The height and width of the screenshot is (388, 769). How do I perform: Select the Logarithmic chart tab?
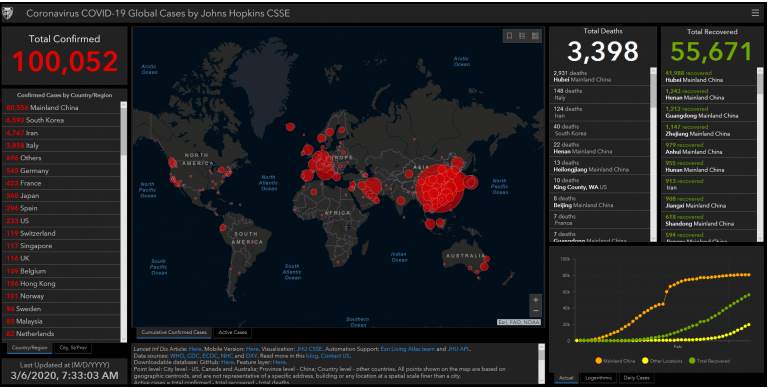tap(598, 378)
